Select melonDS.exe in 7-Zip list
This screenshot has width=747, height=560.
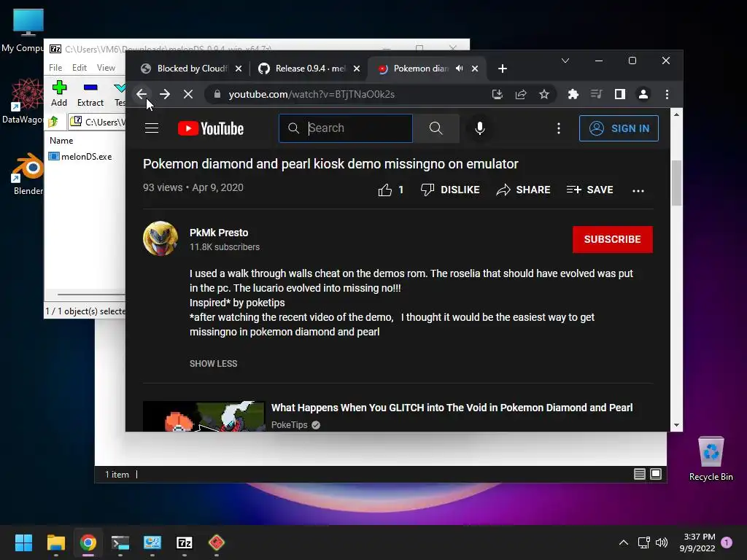pos(80,156)
